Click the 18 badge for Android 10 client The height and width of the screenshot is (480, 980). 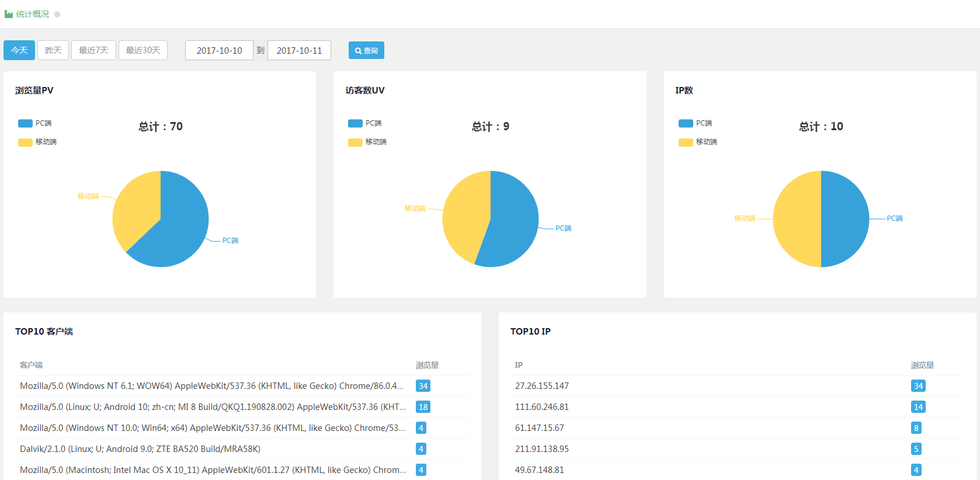[x=423, y=407]
